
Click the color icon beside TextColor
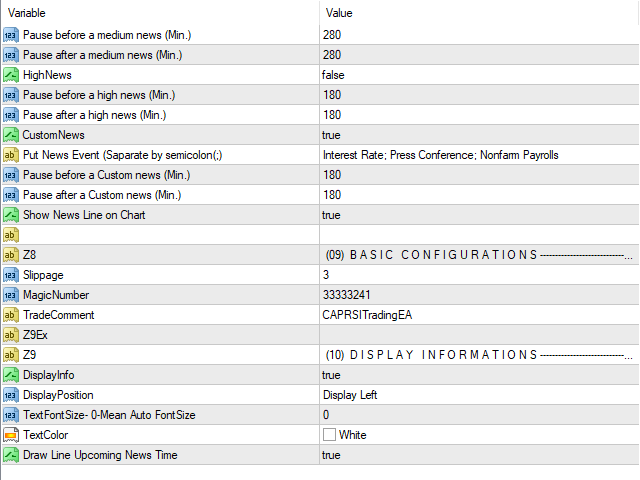(x=11, y=435)
